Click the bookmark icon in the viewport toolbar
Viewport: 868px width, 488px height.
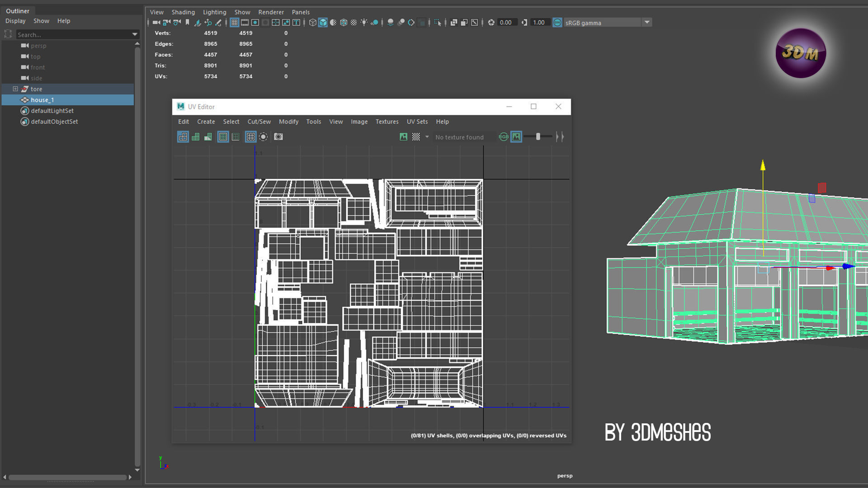(x=187, y=23)
